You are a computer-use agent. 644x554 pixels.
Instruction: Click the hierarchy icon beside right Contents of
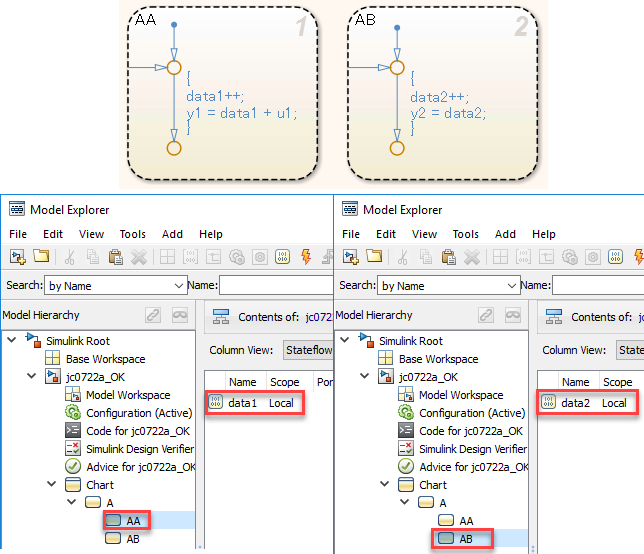(554, 317)
